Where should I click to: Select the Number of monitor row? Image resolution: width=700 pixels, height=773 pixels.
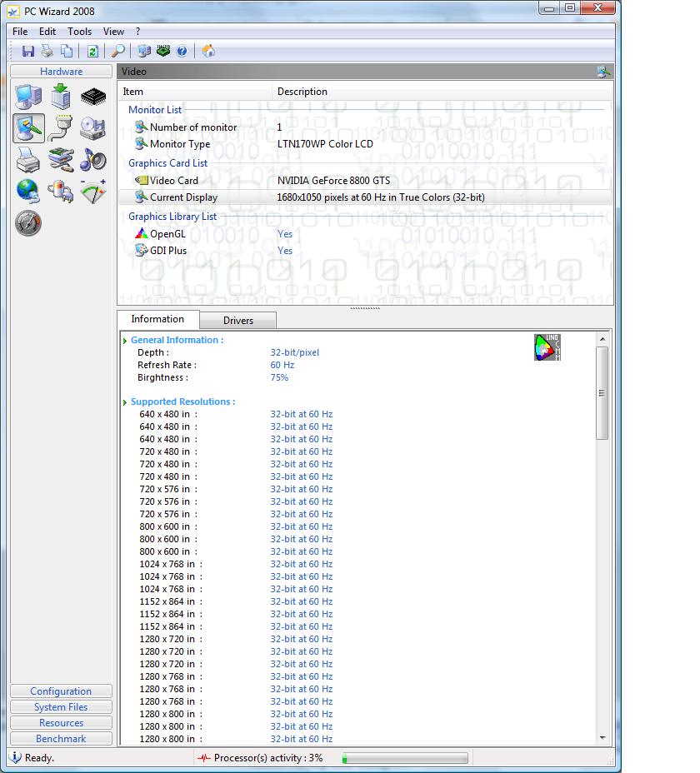365,127
